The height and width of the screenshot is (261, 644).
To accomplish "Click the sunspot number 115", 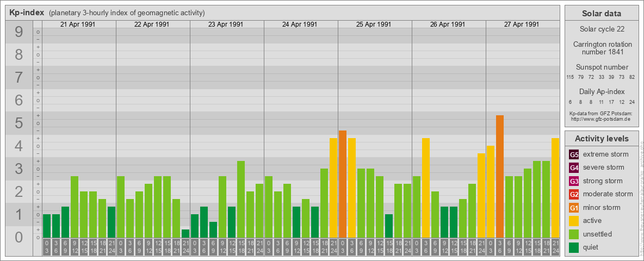I will [x=570, y=77].
